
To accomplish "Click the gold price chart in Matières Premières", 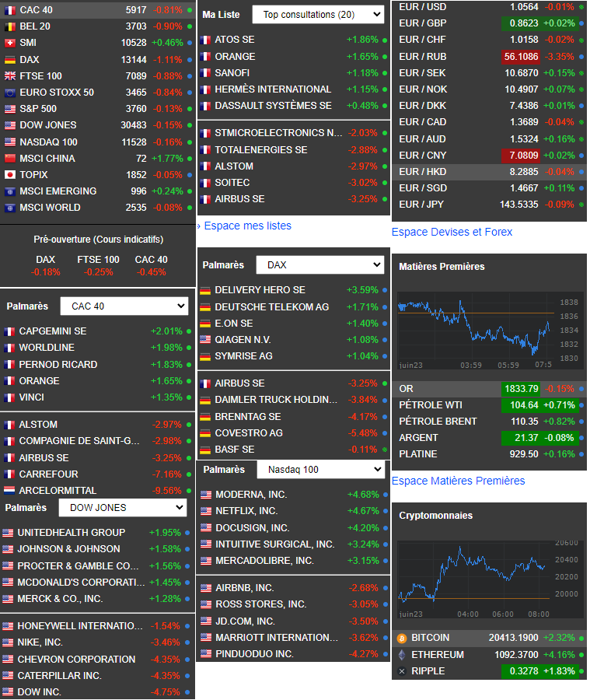I will coord(490,331).
